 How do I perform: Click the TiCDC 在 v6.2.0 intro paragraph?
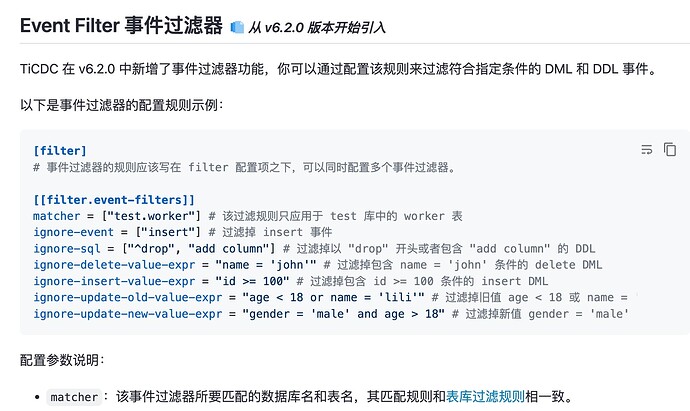(340, 68)
